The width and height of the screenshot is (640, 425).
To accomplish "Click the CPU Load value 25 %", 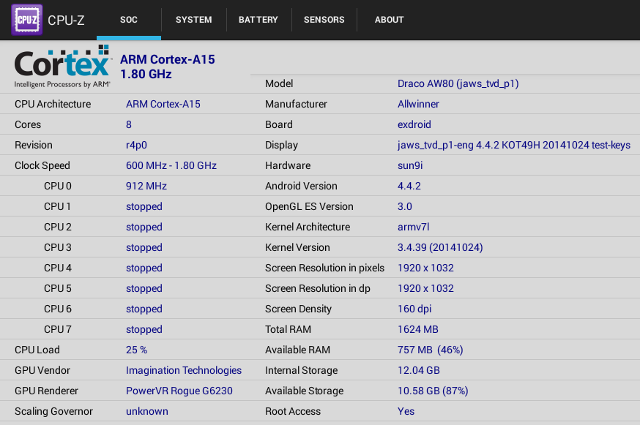I will 136,350.
